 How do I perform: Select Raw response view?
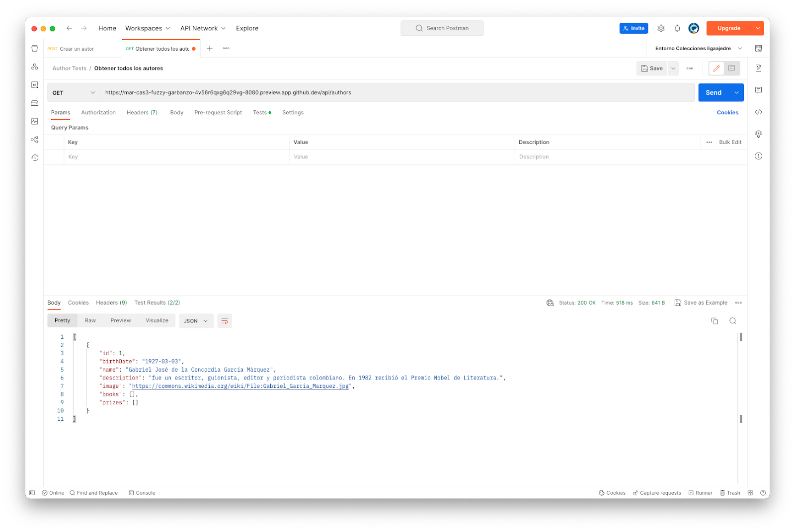[x=90, y=321]
